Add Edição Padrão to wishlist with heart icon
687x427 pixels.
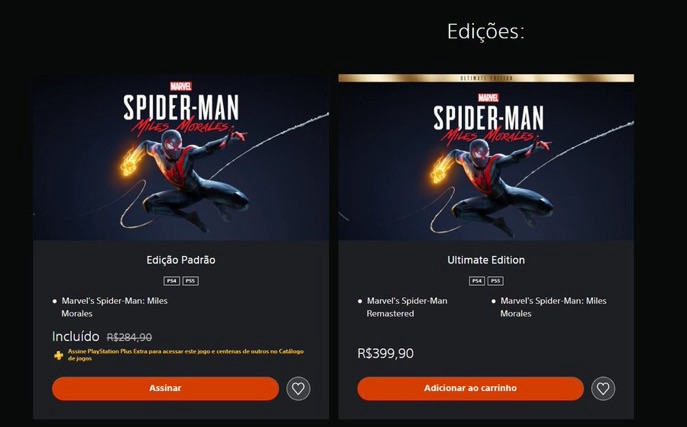click(298, 388)
